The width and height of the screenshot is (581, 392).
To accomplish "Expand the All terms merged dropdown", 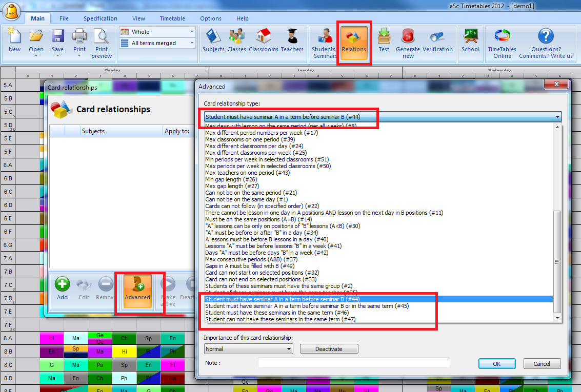I will click(x=192, y=44).
